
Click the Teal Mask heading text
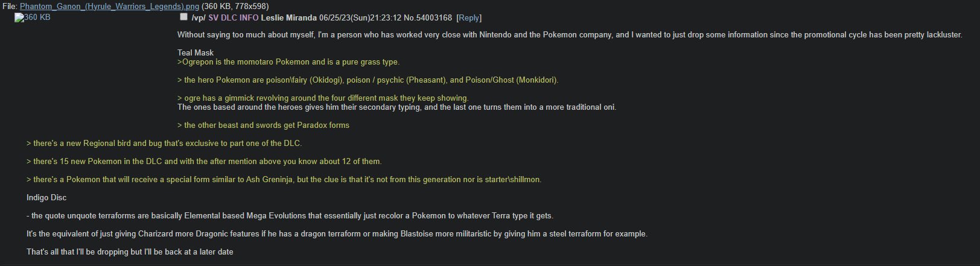pyautogui.click(x=196, y=53)
